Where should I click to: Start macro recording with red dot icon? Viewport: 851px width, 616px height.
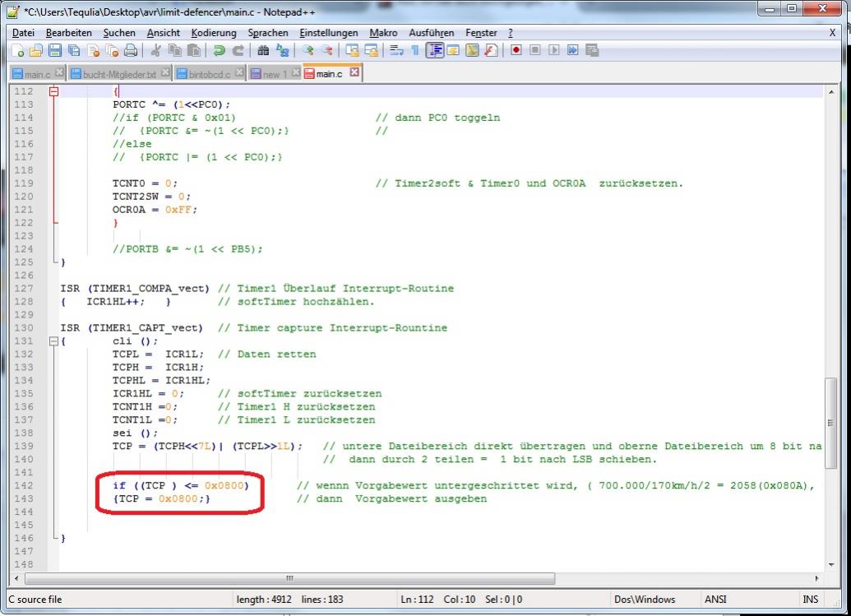tap(516, 51)
